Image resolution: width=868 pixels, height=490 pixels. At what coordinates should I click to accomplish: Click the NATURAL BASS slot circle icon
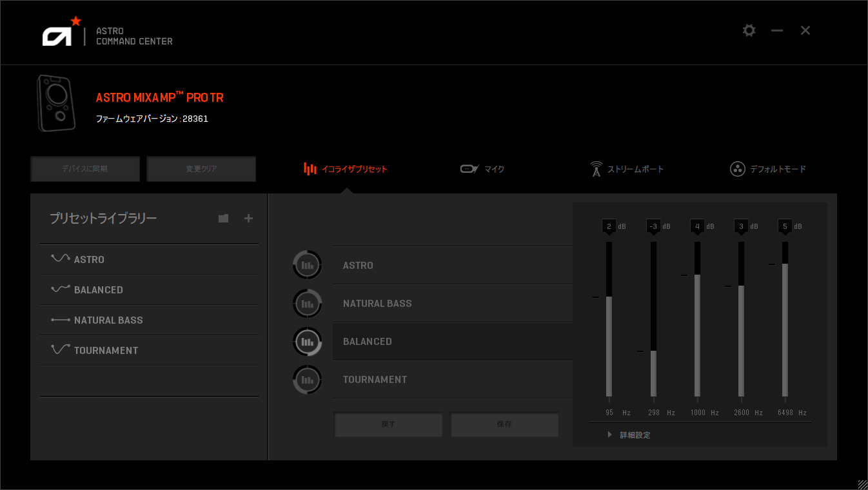coord(307,303)
